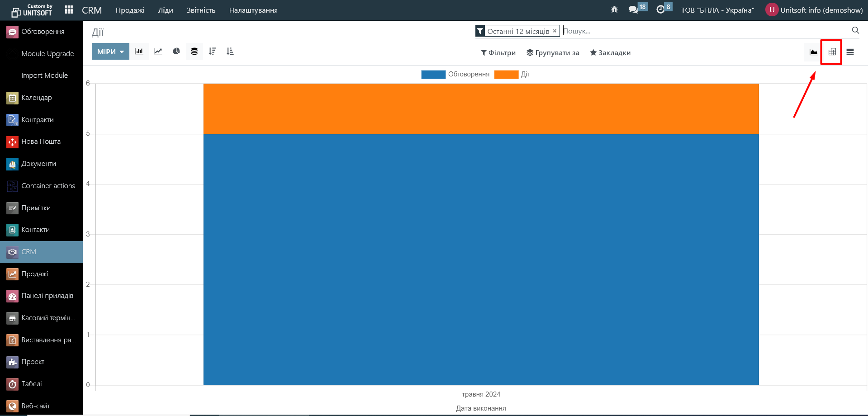Remove the Останні 12 місяців filter
The width and height of the screenshot is (868, 416).
(555, 31)
